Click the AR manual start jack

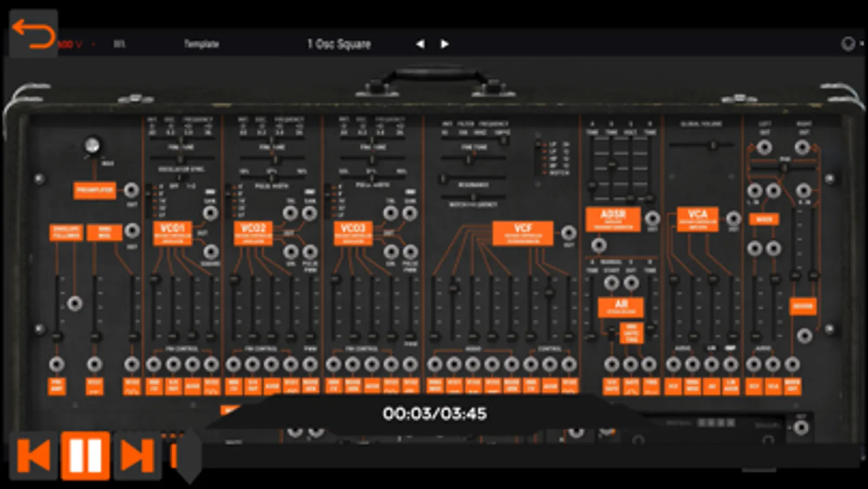point(611,283)
